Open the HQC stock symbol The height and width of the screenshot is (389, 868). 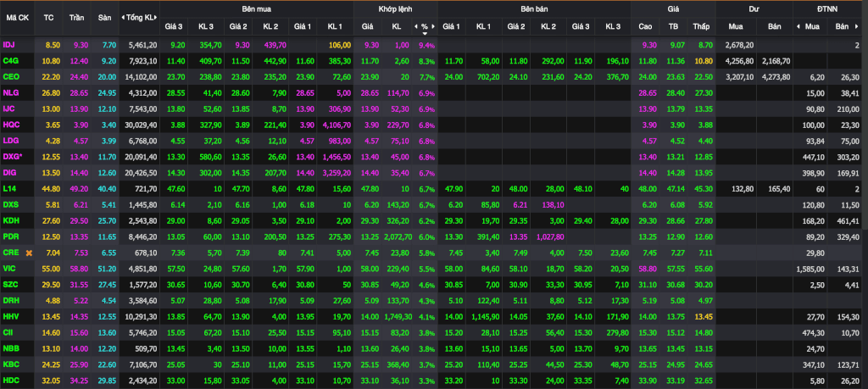pyautogui.click(x=11, y=125)
